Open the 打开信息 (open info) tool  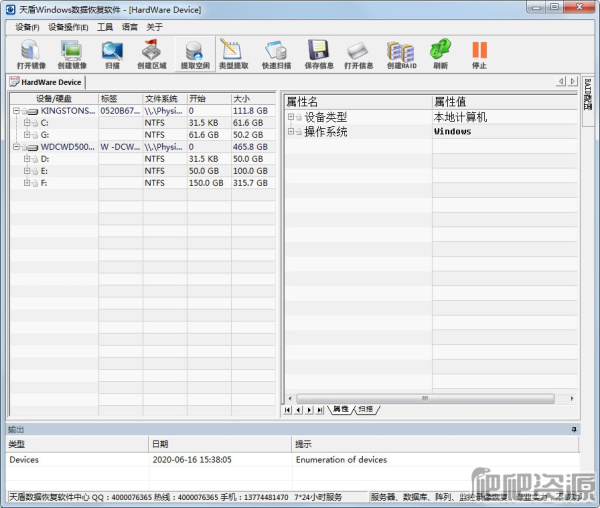[359, 54]
